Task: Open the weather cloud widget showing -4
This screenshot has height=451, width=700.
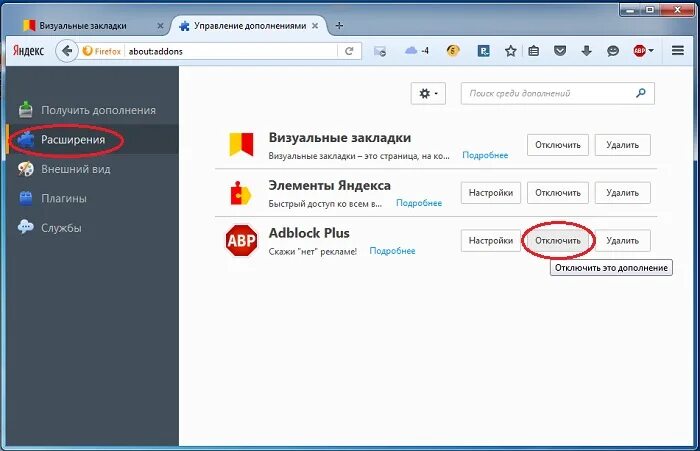Action: pos(417,51)
